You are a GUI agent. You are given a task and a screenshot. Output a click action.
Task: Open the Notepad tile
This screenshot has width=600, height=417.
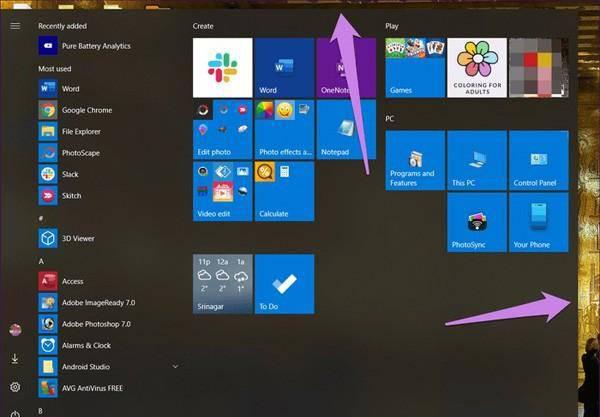[x=346, y=129]
